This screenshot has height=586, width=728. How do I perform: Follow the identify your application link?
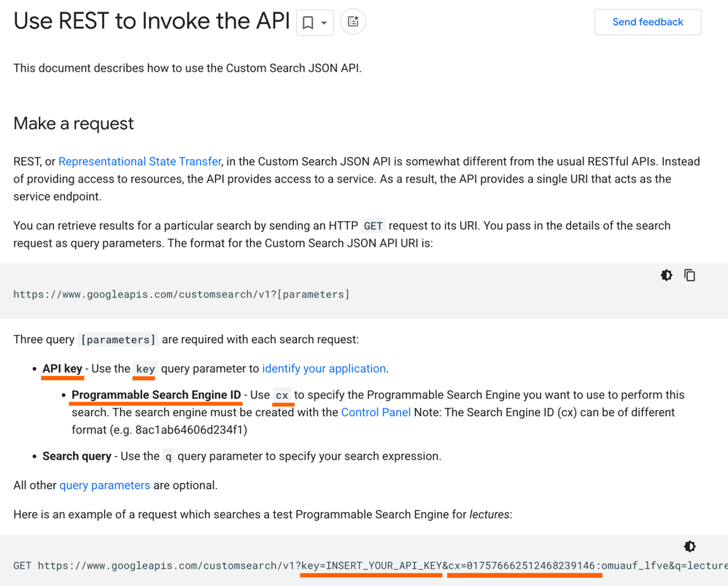point(324,369)
